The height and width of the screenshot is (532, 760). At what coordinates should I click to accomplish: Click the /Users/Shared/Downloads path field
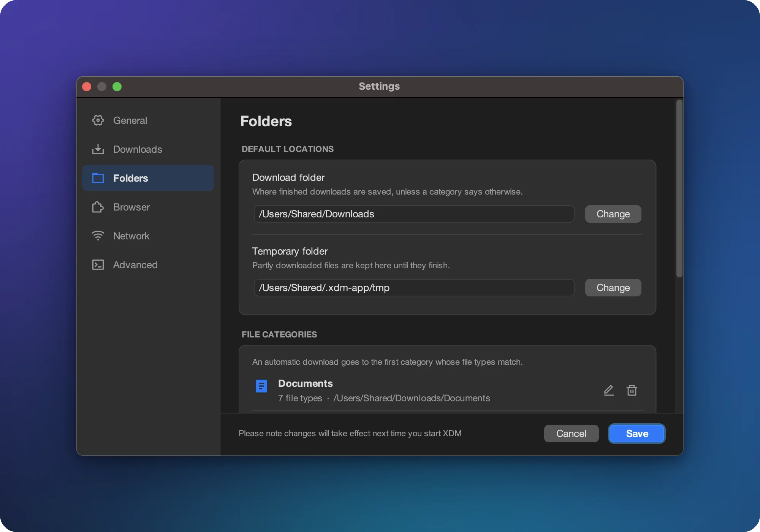point(414,214)
